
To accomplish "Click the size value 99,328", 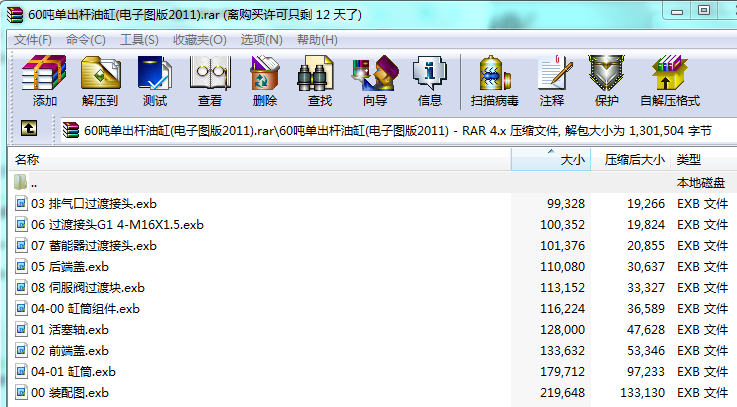I will coord(566,204).
